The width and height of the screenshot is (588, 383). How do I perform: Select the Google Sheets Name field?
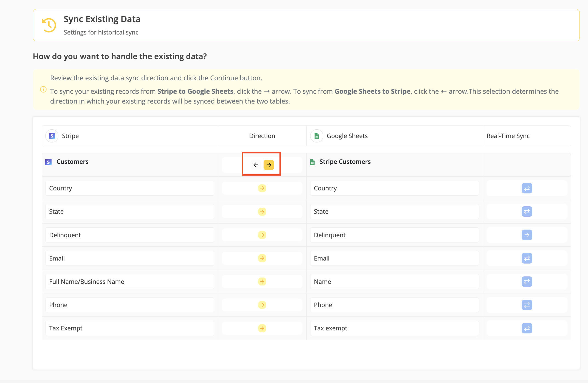tap(394, 281)
